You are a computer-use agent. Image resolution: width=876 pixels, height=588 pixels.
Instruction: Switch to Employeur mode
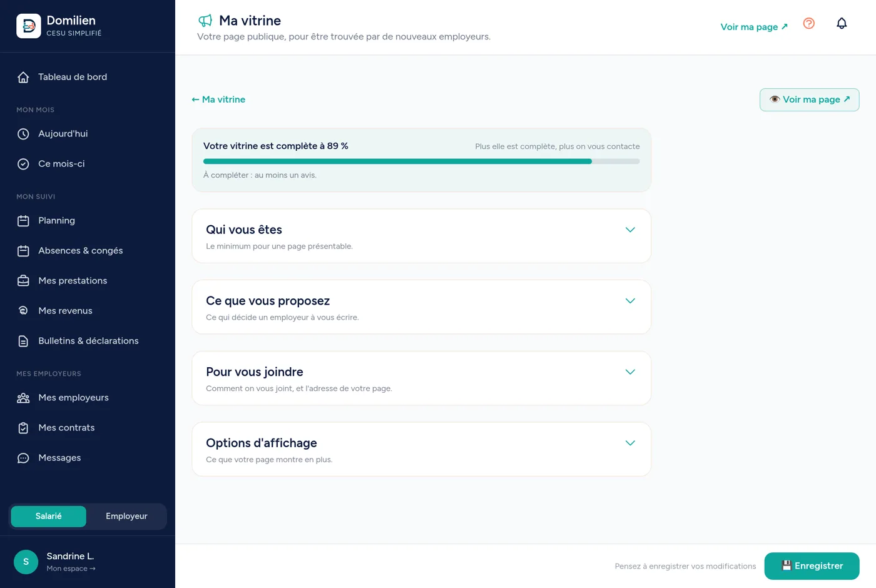coord(126,516)
